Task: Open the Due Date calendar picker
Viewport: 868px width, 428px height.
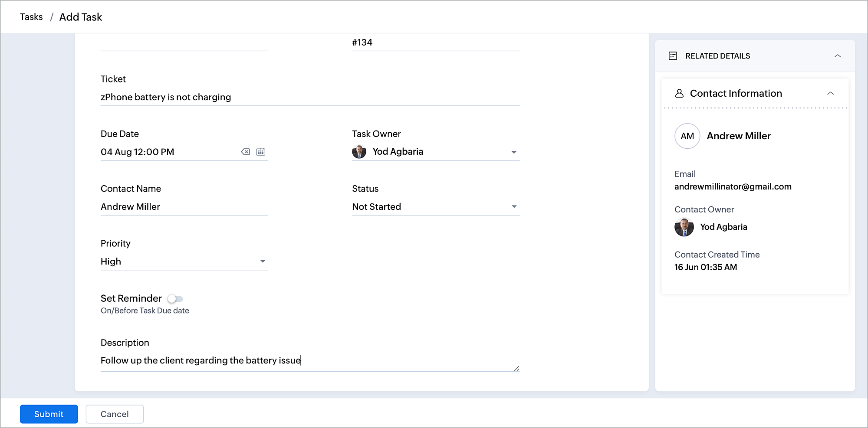Action: tap(260, 152)
